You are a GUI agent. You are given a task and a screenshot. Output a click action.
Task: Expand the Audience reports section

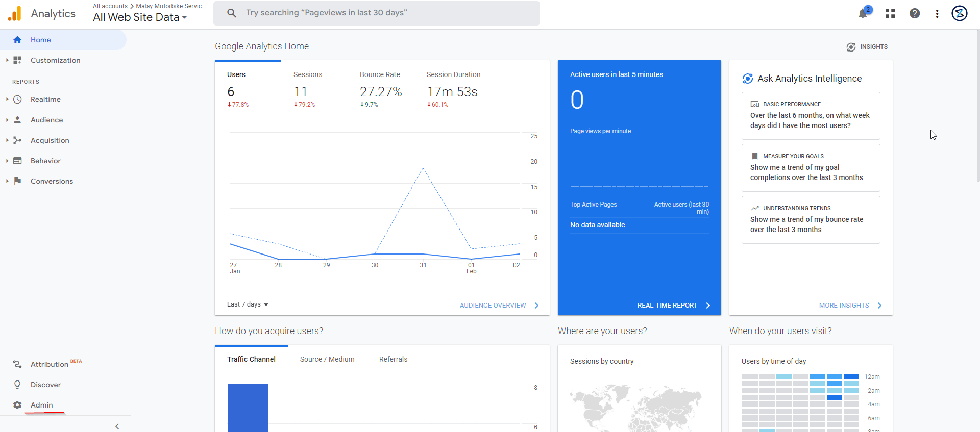pos(46,120)
